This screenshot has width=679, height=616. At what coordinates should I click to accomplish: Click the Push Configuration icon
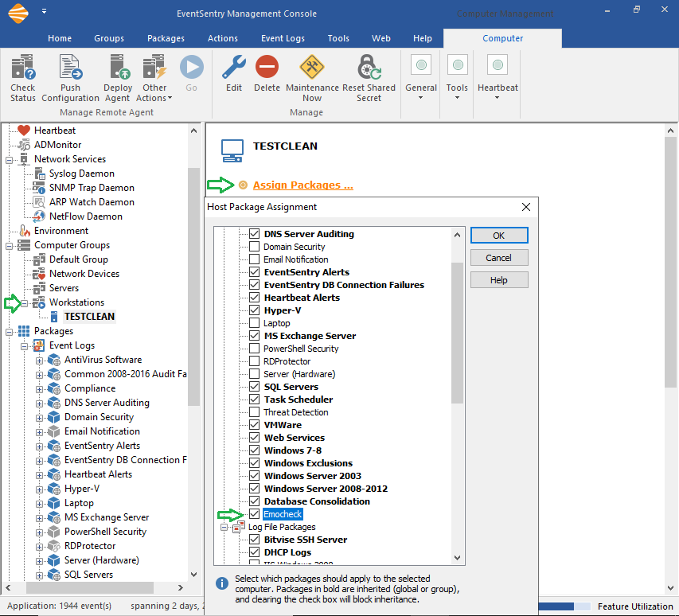pos(70,67)
